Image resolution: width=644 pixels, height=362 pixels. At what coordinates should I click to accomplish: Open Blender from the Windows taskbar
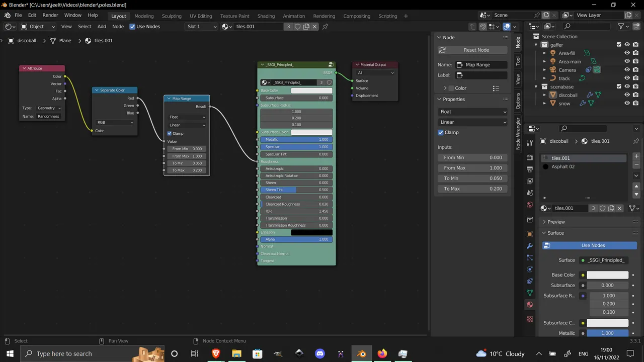[x=361, y=353]
